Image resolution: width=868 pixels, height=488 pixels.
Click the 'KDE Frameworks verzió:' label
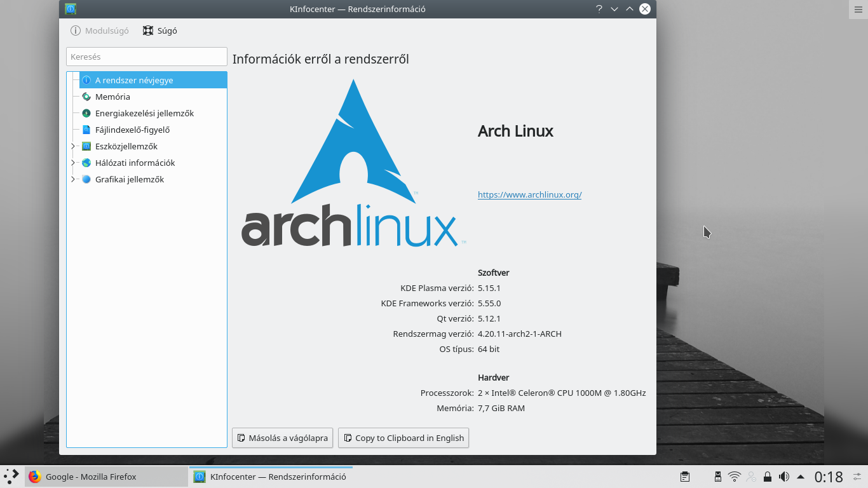428,303
